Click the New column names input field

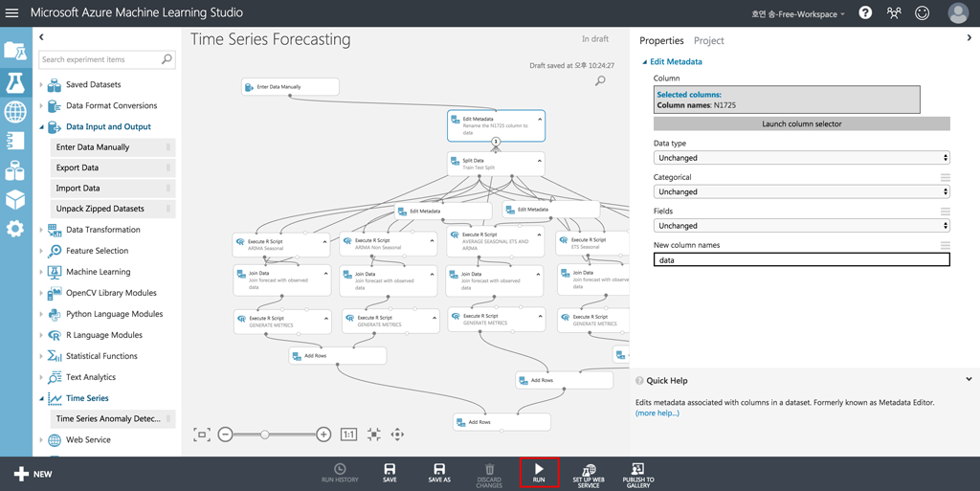pyautogui.click(x=802, y=260)
